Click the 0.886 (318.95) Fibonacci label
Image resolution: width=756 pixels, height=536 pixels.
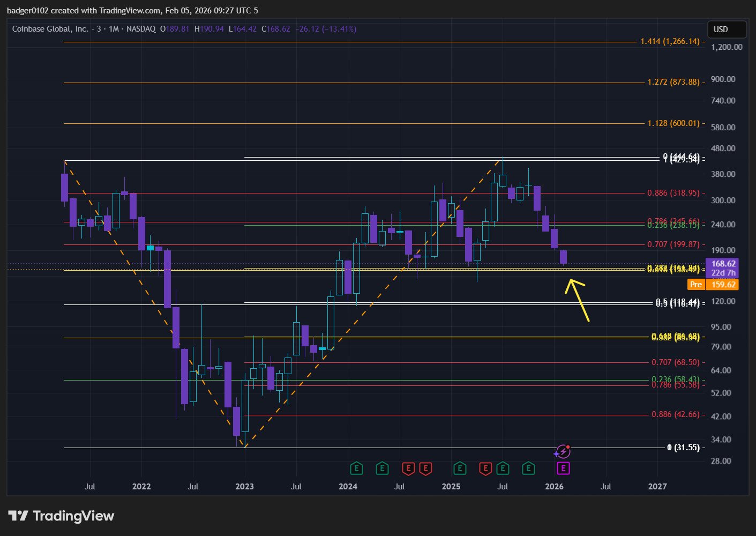[x=673, y=193]
